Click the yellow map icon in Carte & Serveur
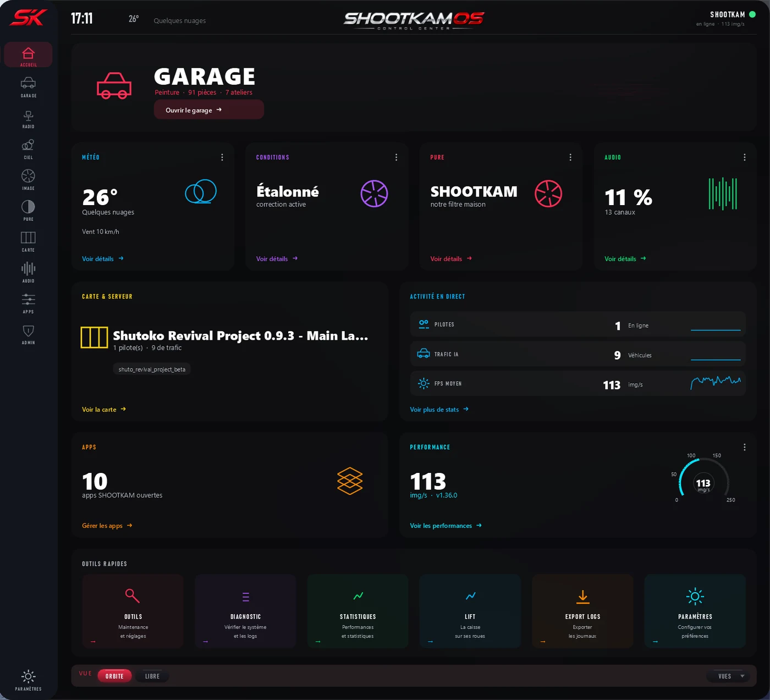This screenshot has width=770, height=700. [x=94, y=337]
